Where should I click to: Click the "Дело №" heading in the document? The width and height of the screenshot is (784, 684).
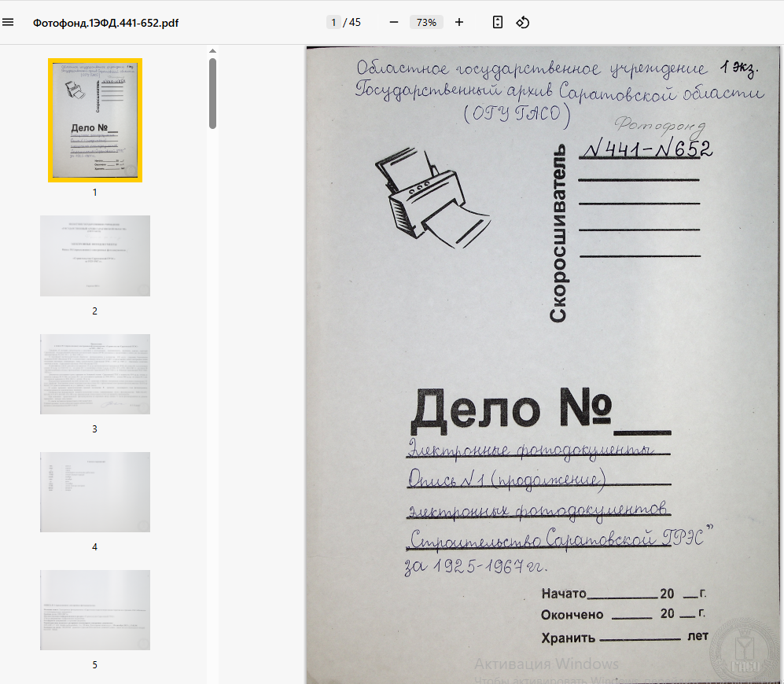coord(511,409)
